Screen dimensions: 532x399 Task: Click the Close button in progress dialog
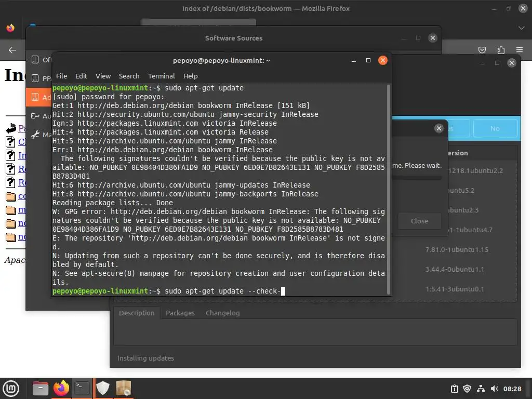click(x=419, y=221)
